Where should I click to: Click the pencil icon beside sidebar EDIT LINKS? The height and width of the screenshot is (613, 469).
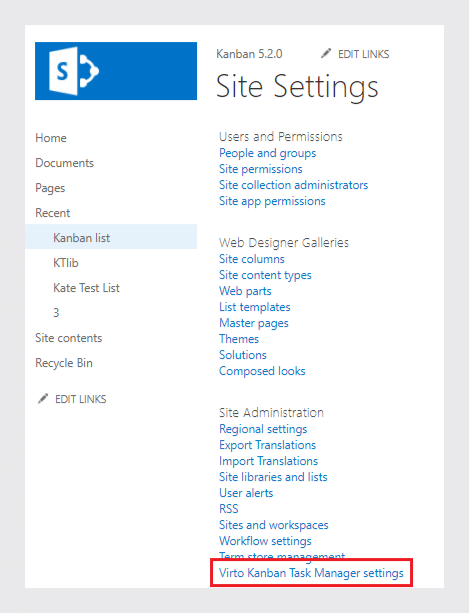(x=43, y=399)
